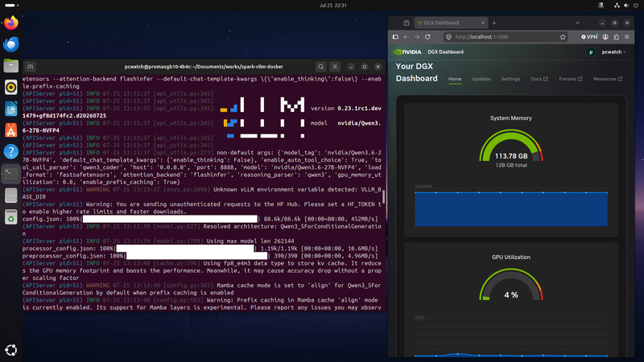Click the shield icon in address bar
The width and height of the screenshot is (644, 362).
[x=449, y=37]
